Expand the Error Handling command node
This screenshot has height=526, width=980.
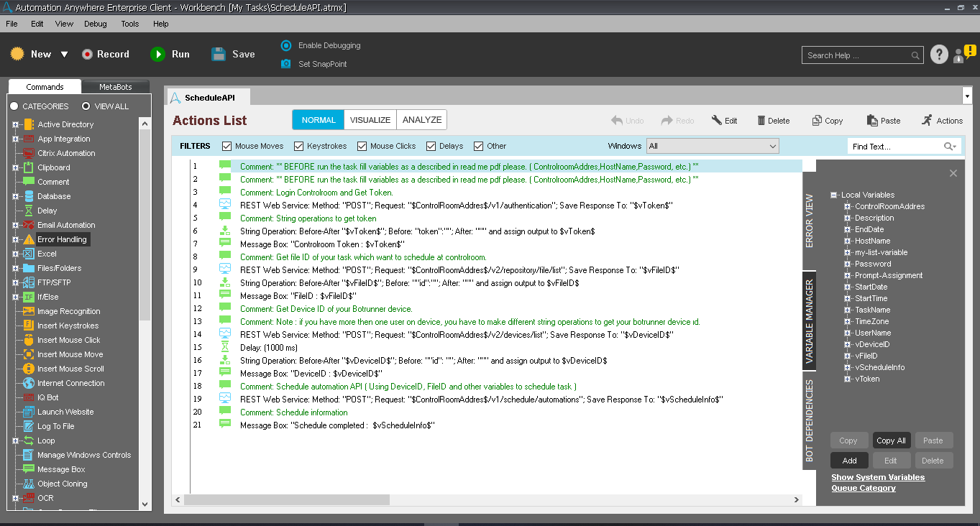15,239
